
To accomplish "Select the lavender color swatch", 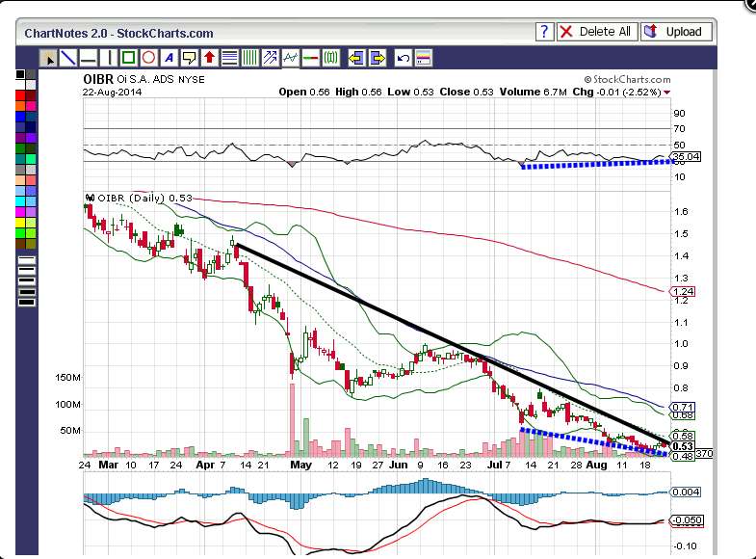I will point(31,212).
